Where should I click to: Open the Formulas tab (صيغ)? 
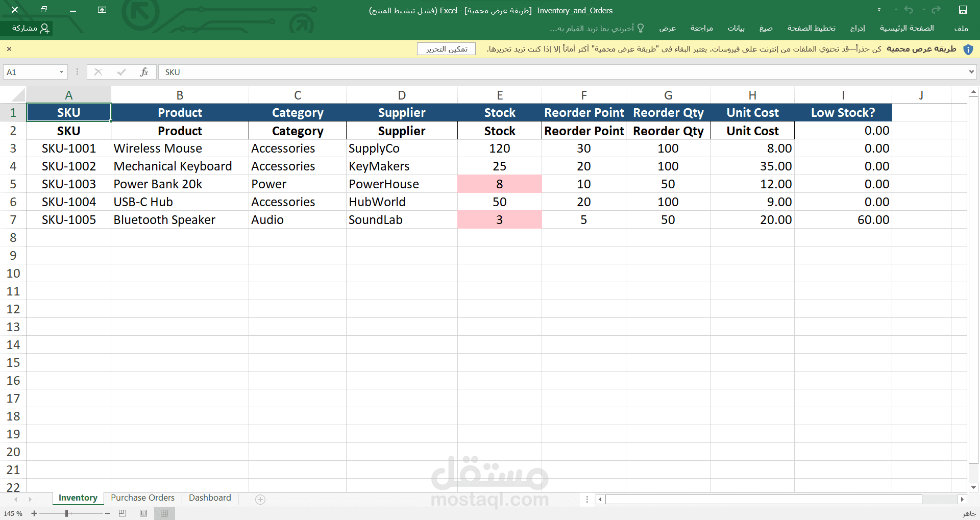coord(766,28)
